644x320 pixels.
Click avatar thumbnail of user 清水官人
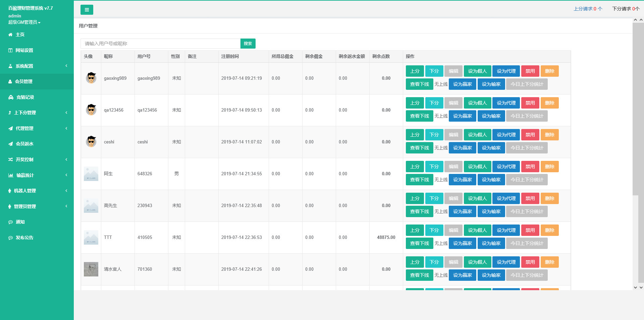click(91, 269)
